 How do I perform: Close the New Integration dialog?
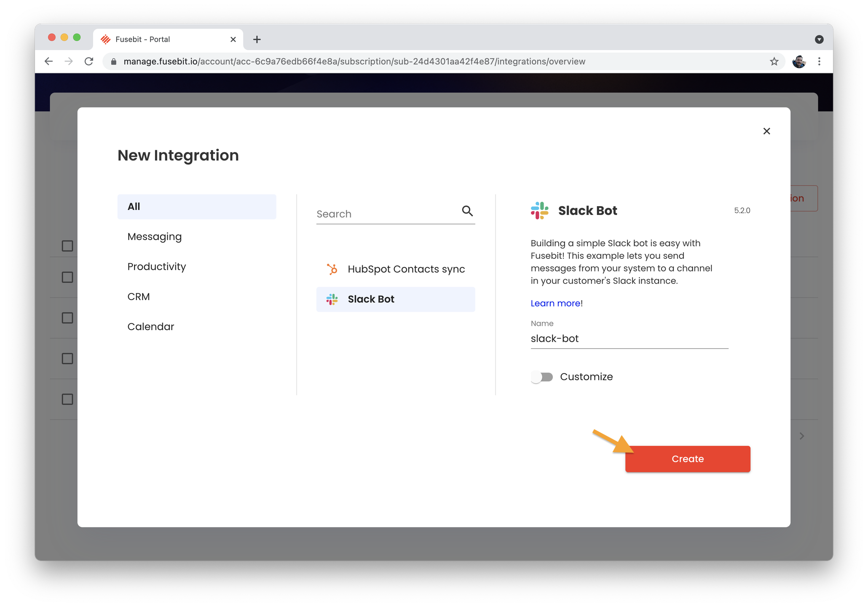click(766, 131)
